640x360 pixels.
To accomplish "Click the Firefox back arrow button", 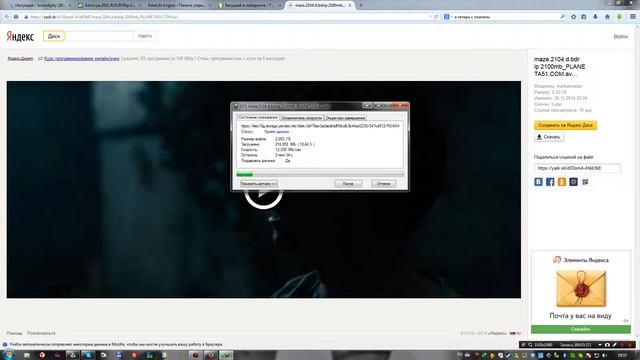I will (x=7, y=17).
